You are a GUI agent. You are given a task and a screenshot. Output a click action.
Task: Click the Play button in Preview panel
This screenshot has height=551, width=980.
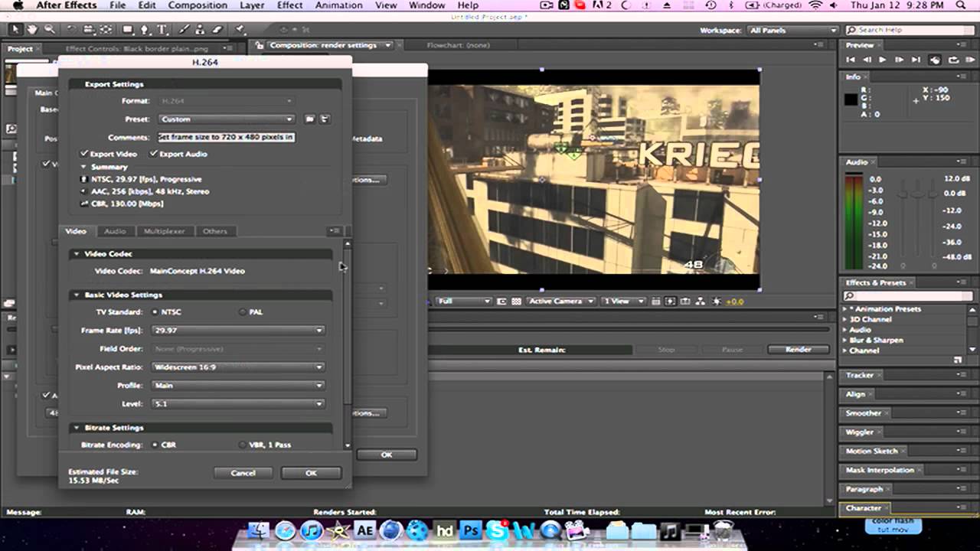pyautogui.click(x=883, y=60)
